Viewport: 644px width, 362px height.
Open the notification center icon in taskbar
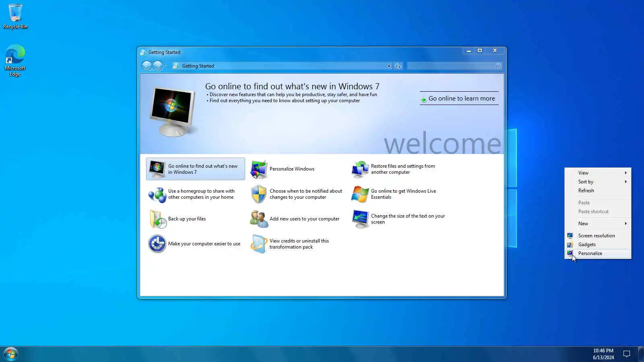pyautogui.click(x=627, y=354)
